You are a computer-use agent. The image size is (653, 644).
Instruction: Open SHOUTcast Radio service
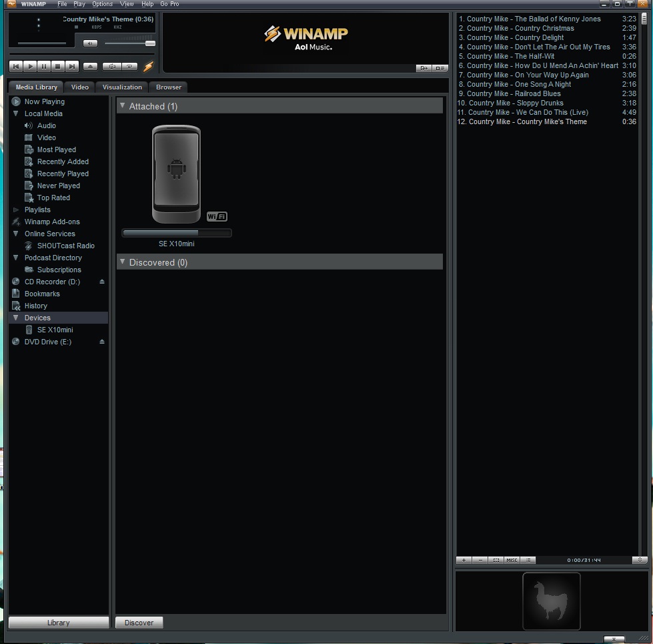click(x=65, y=246)
